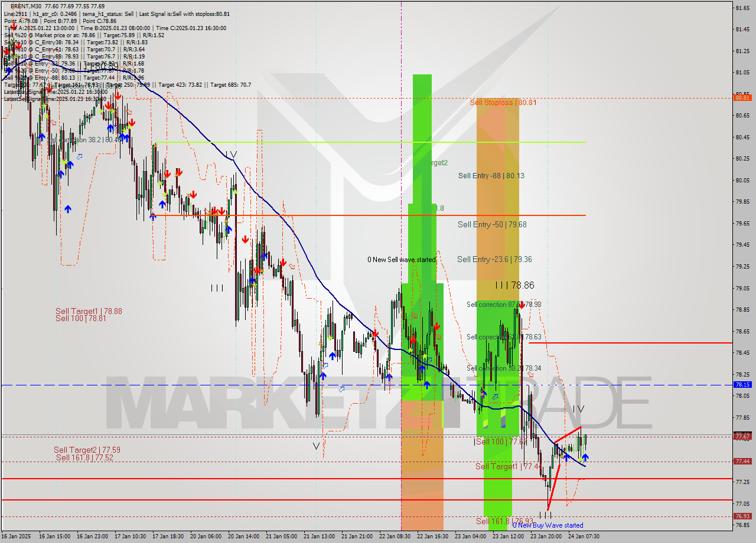Click the 'Sell 161.8 | 77.52' label

click(x=84, y=457)
